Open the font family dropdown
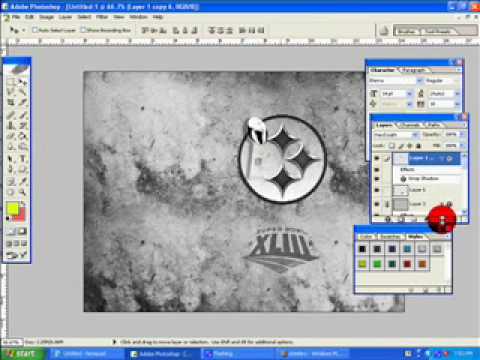The height and width of the screenshot is (360, 480). point(419,81)
